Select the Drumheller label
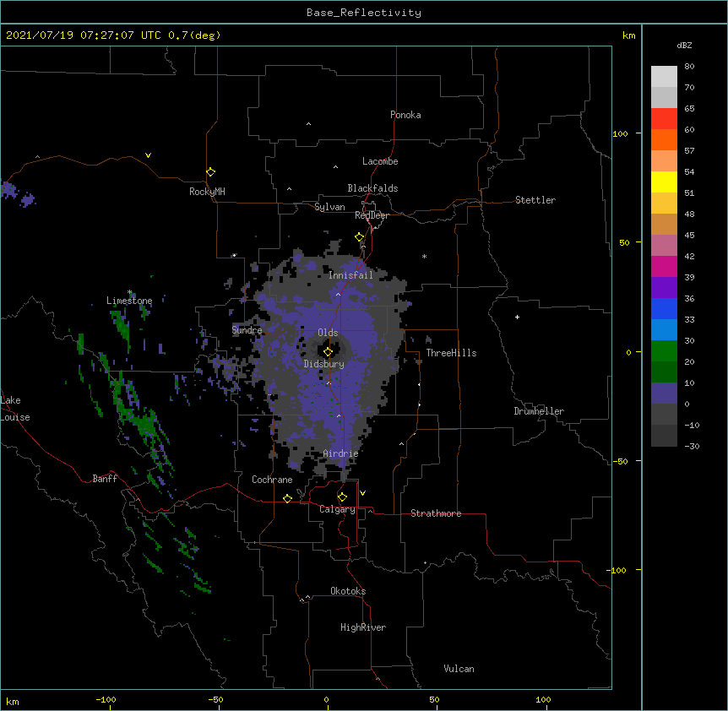The image size is (728, 711). click(x=539, y=411)
